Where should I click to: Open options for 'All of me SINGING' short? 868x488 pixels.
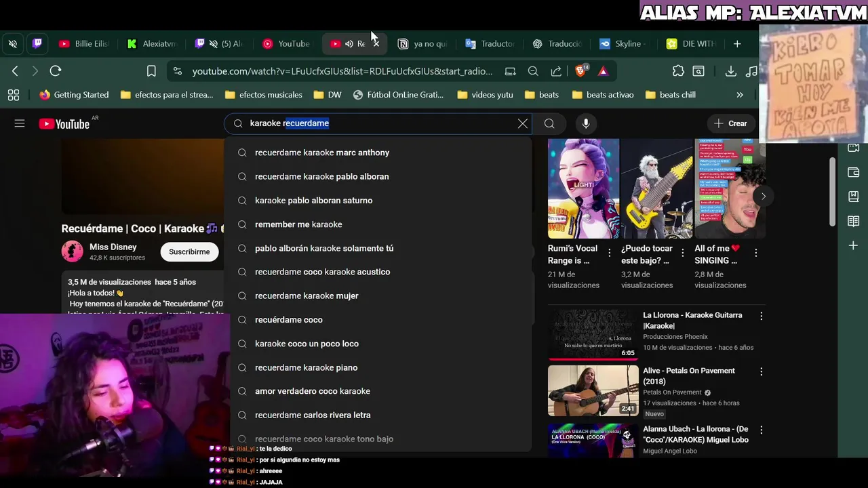[x=755, y=253]
